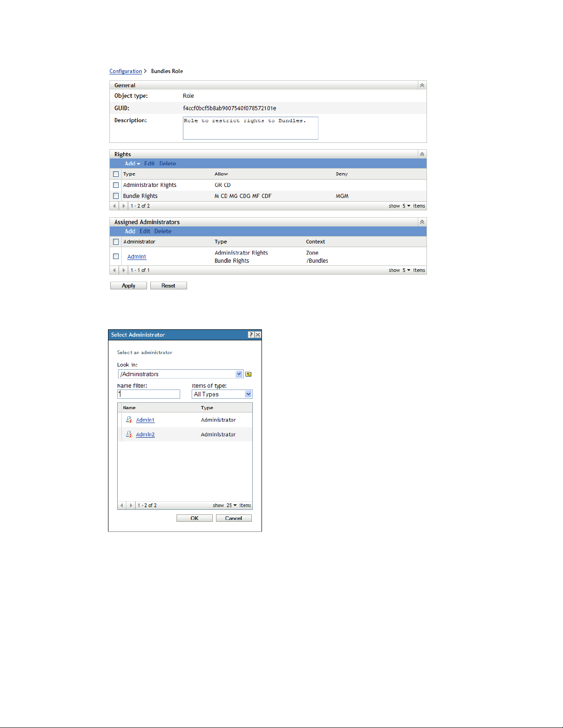Click the Name column header in dialog
The height and width of the screenshot is (728, 563).
pyautogui.click(x=129, y=408)
